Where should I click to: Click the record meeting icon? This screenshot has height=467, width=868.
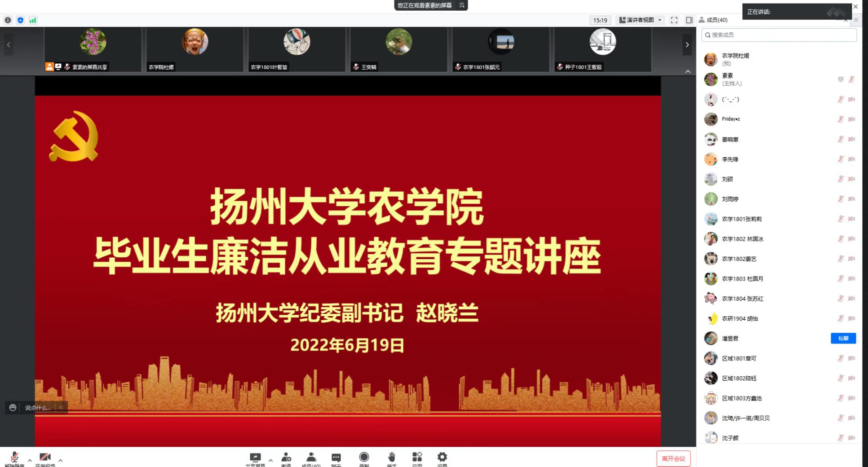pos(364,457)
